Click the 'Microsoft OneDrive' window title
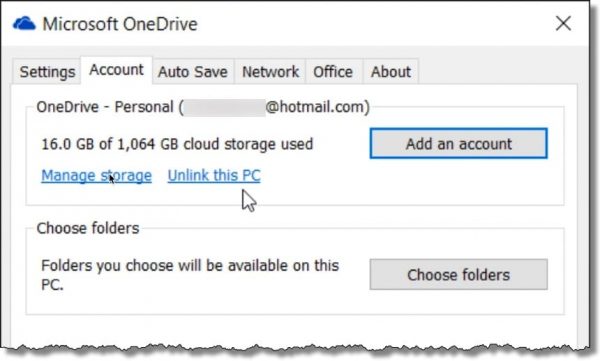This screenshot has height=361, width=600. point(120,24)
